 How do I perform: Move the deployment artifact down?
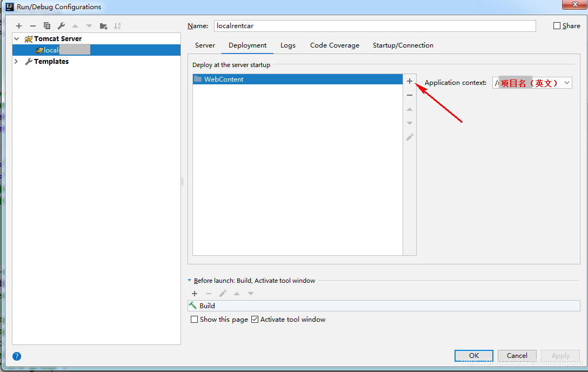[x=410, y=123]
